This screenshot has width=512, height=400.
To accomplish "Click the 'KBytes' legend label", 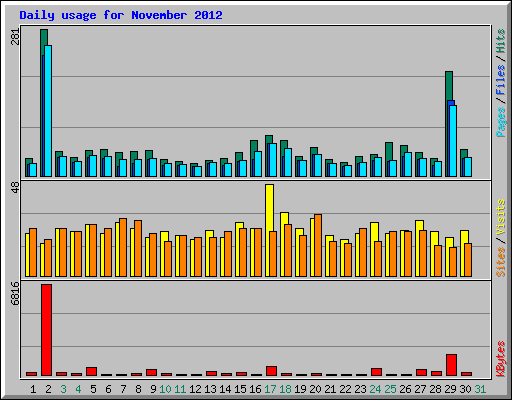I will pos(500,359).
